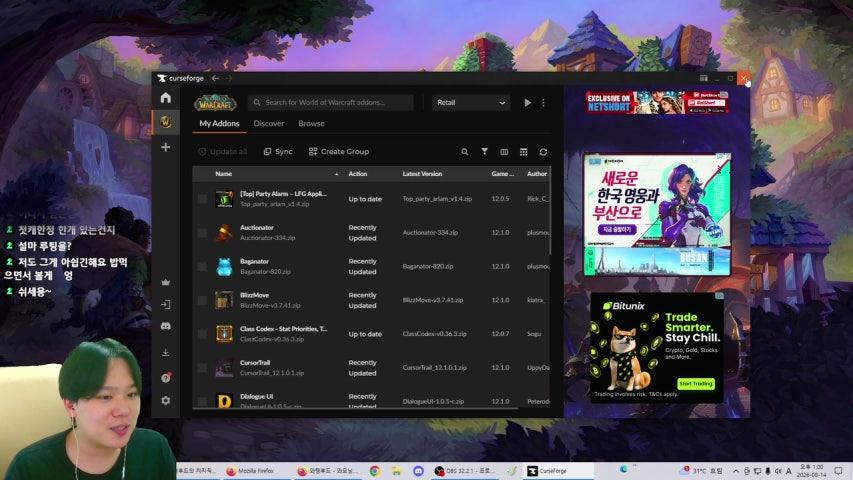
Task: Click the BlizzMove addon icon
Action: [x=224, y=300]
